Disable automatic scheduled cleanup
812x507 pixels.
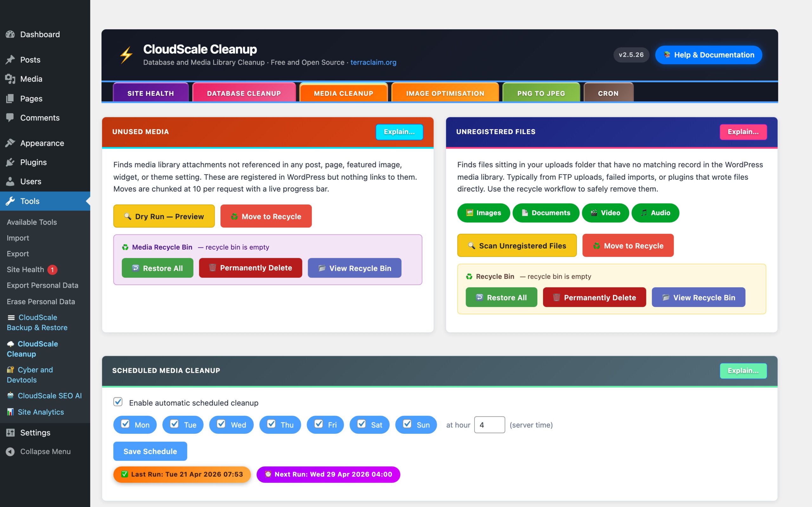[118, 402]
